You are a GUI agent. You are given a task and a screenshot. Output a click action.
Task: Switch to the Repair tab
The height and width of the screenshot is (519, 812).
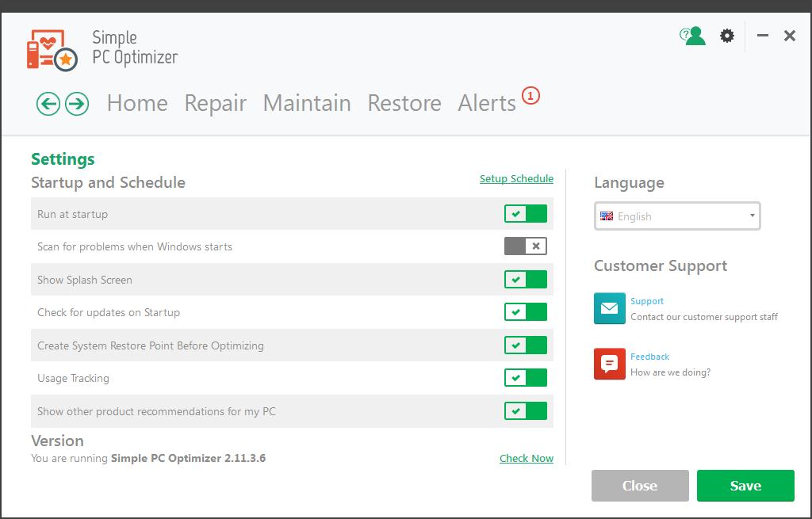[x=215, y=103]
